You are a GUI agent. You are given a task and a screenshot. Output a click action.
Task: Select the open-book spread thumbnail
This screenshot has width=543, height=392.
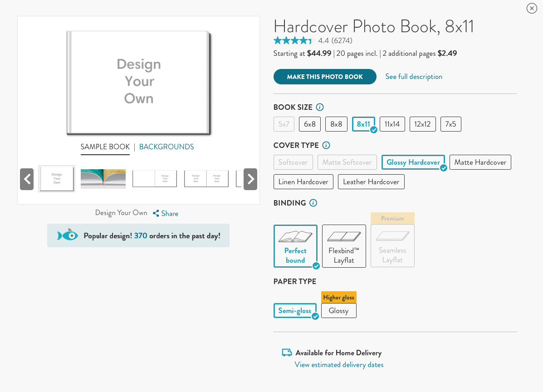(103, 179)
